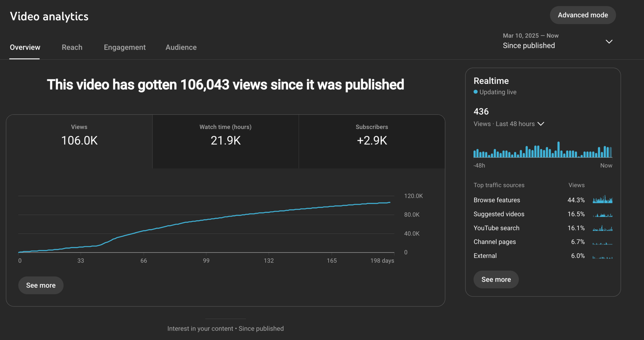Click the 436 realtime views count
This screenshot has width=644, height=340.
coord(481,111)
